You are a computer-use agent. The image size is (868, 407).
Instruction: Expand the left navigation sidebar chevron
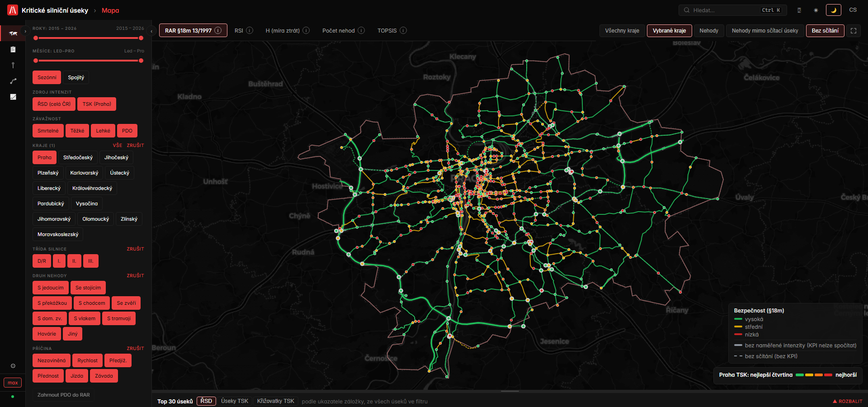(25, 31)
